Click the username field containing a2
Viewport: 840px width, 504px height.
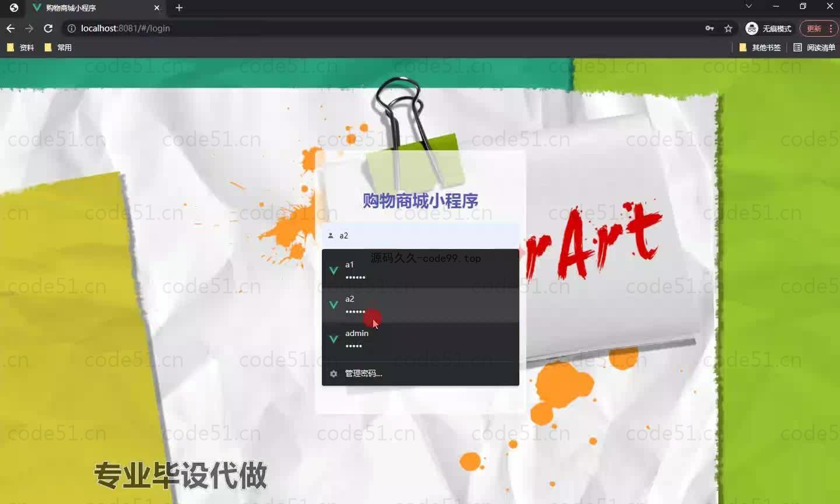[x=421, y=236]
